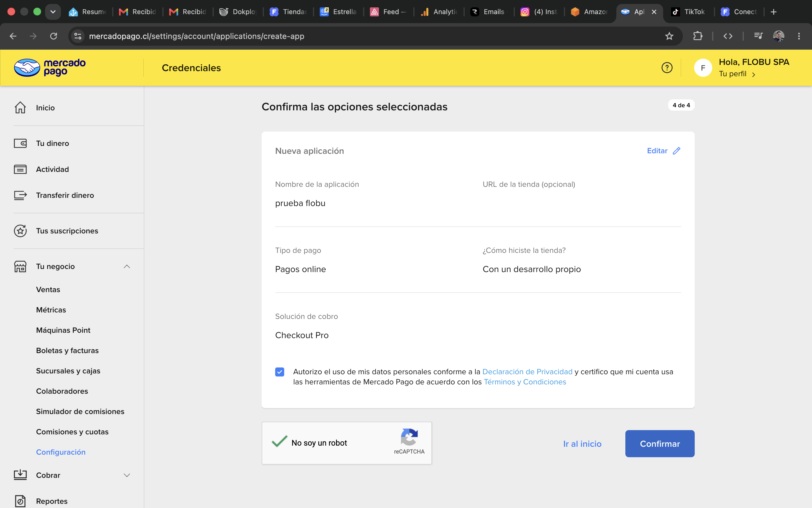Open Máquinas Point in the sidebar

coord(63,330)
